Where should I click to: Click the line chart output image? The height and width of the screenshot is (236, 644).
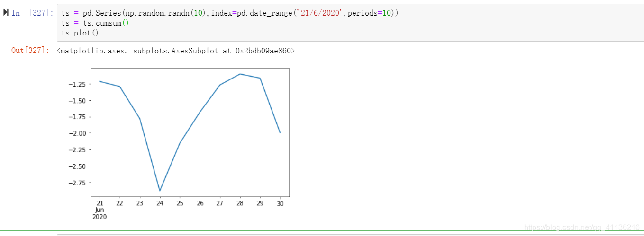[x=179, y=144]
